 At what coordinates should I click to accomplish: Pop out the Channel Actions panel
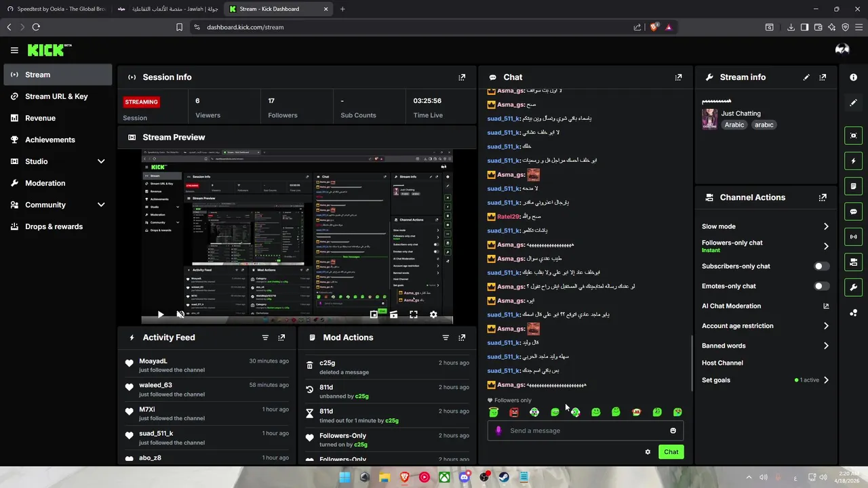pos(823,198)
